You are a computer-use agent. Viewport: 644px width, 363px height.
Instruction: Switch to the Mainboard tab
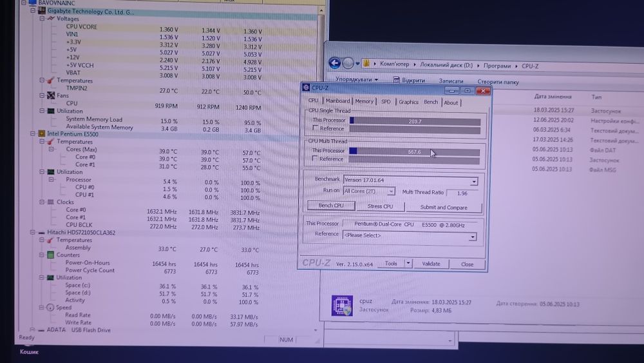(337, 101)
